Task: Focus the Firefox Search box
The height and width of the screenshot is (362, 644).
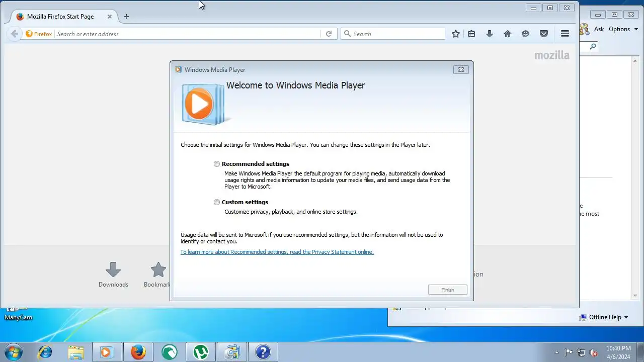Action: coord(393,34)
